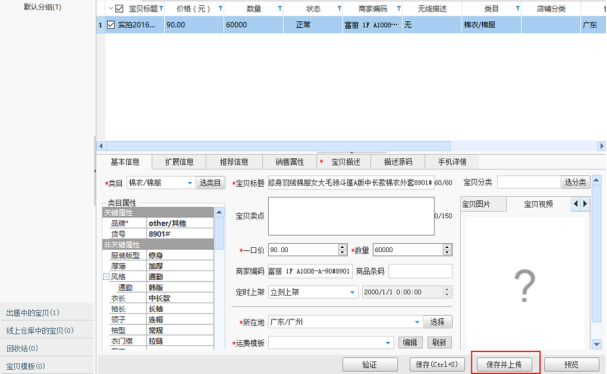Click the 商品条码 input field
The image size is (607, 374).
pos(420,271)
